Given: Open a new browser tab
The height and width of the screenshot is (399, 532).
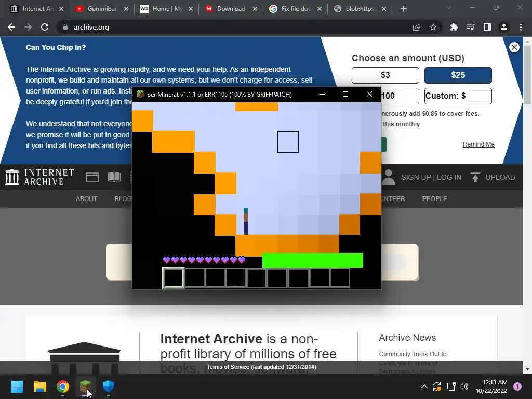Looking at the screenshot, I should [x=403, y=9].
